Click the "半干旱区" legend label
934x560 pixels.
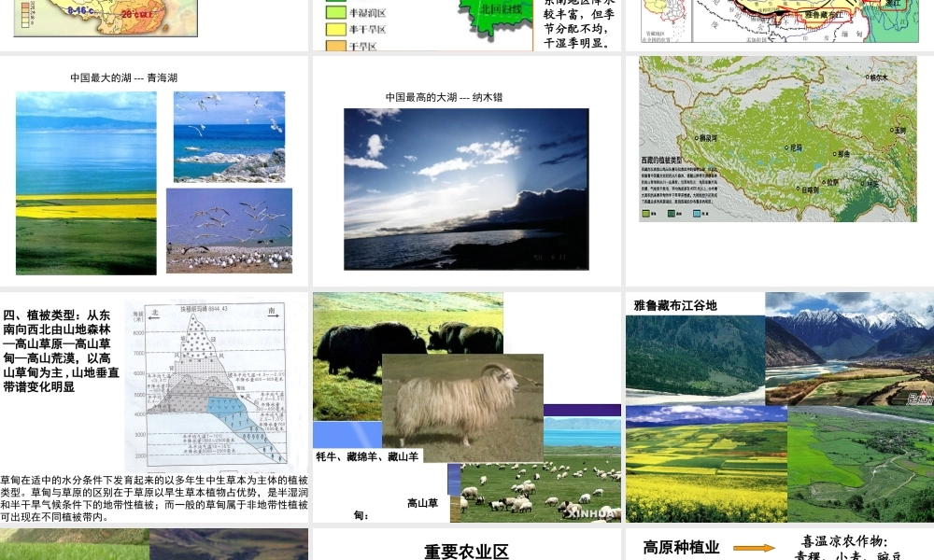click(367, 29)
